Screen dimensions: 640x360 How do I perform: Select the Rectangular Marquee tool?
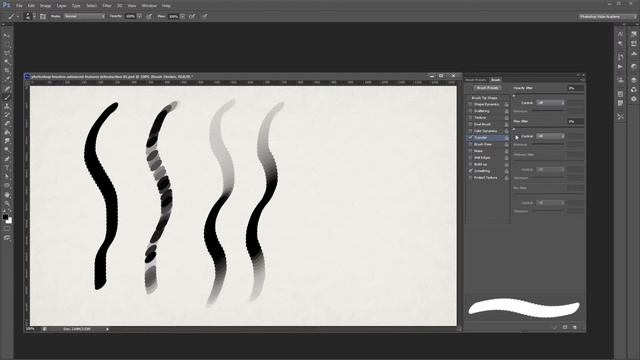[x=7, y=44]
